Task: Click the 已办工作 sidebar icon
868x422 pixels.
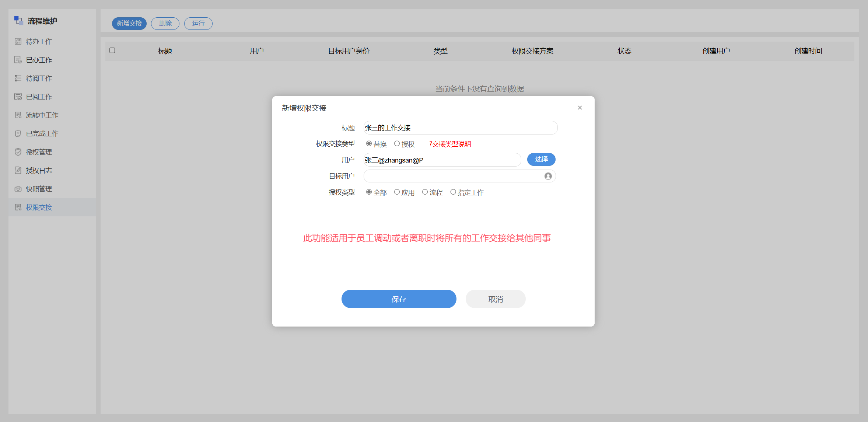Action: coord(18,60)
